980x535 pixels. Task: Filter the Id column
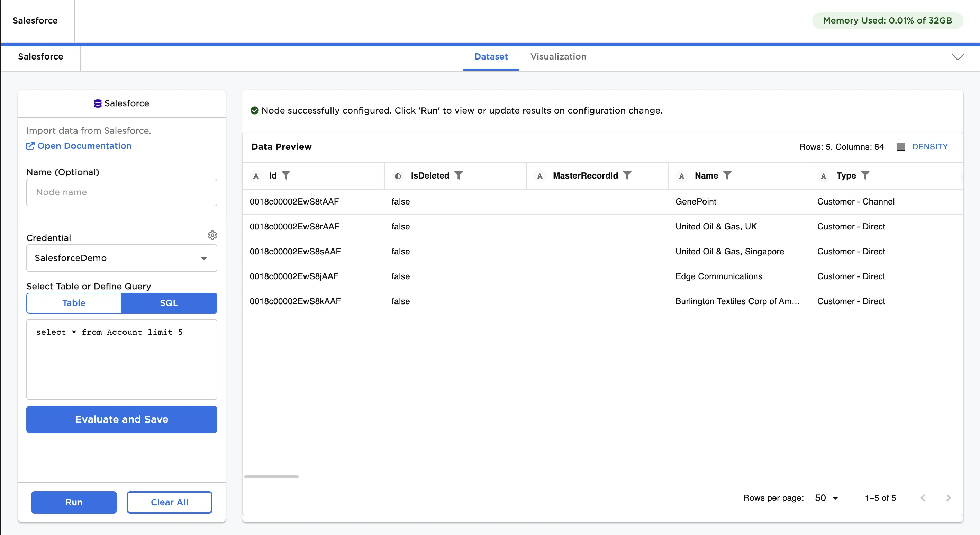coord(286,175)
